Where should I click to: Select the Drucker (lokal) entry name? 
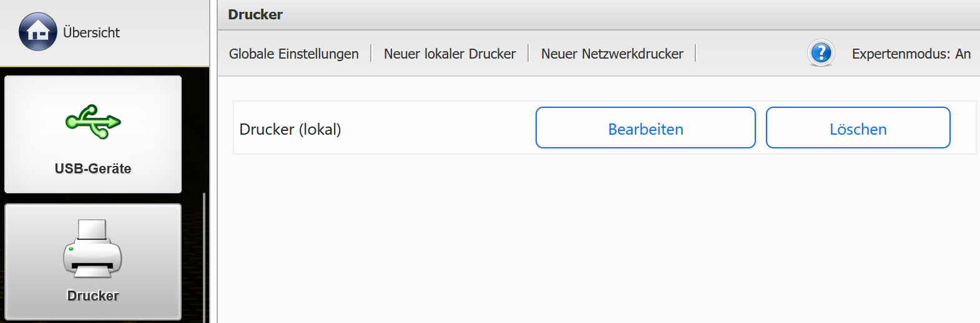pos(290,129)
